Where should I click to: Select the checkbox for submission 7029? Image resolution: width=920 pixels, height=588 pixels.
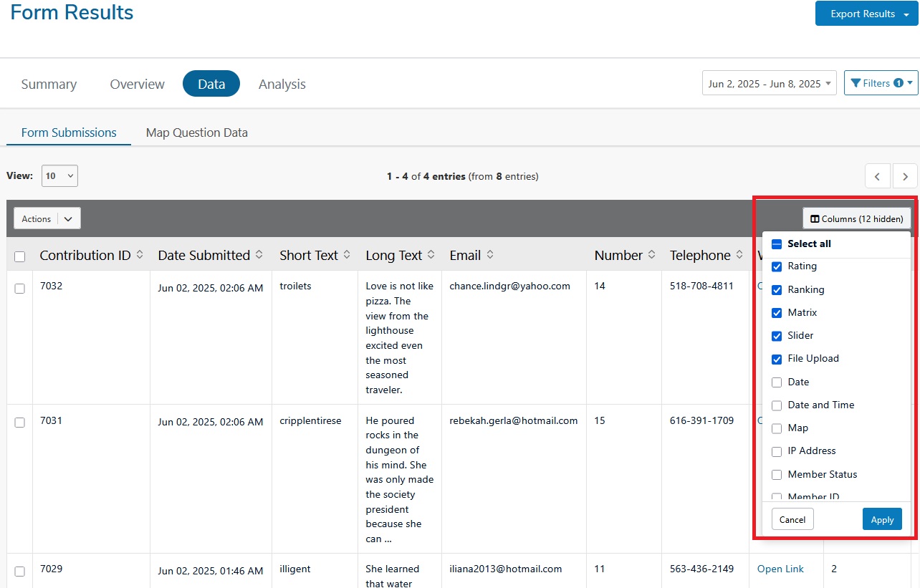click(x=20, y=571)
